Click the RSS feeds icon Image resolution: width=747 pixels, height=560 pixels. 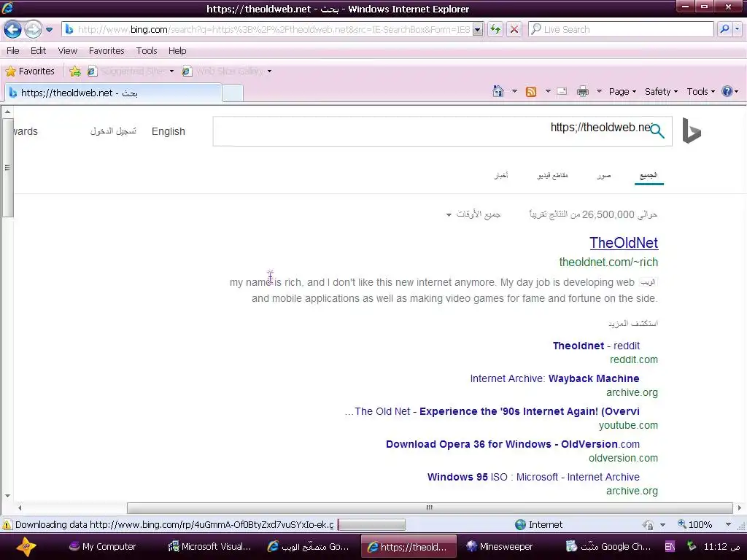click(531, 91)
